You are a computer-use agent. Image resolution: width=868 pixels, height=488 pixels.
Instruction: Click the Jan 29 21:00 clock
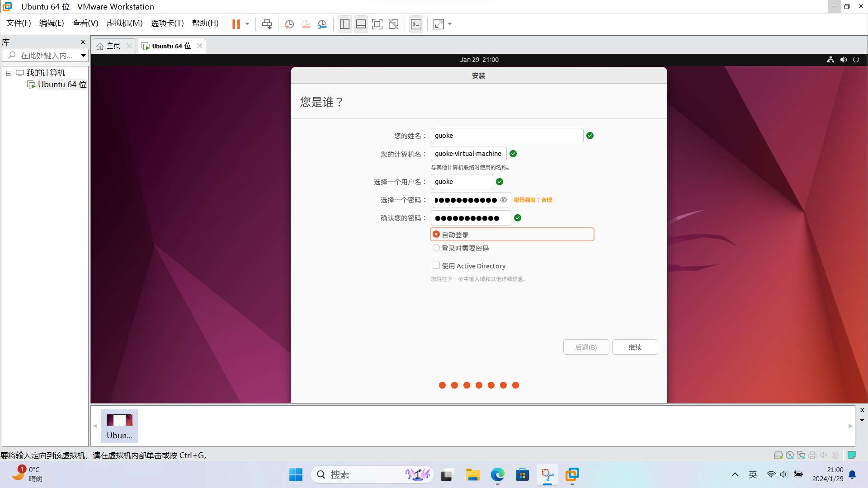[x=479, y=60]
